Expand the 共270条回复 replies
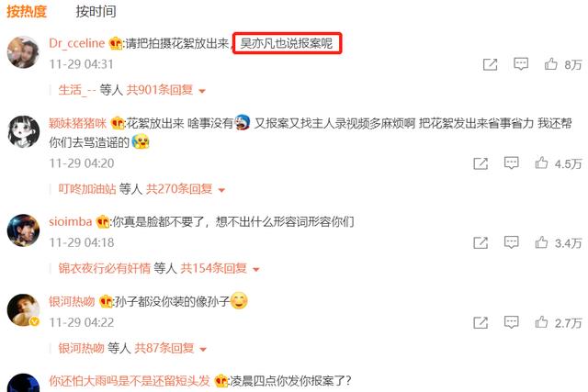Screen dimensions: 588x392 [186, 189]
